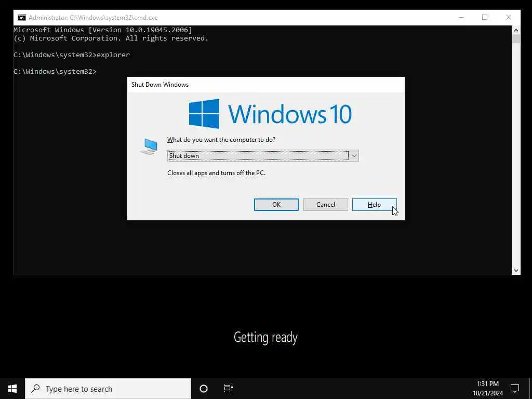The image size is (532, 399).
Task: Click the empty 'C:\Windows\system32>' prompt line
Action: click(x=55, y=72)
